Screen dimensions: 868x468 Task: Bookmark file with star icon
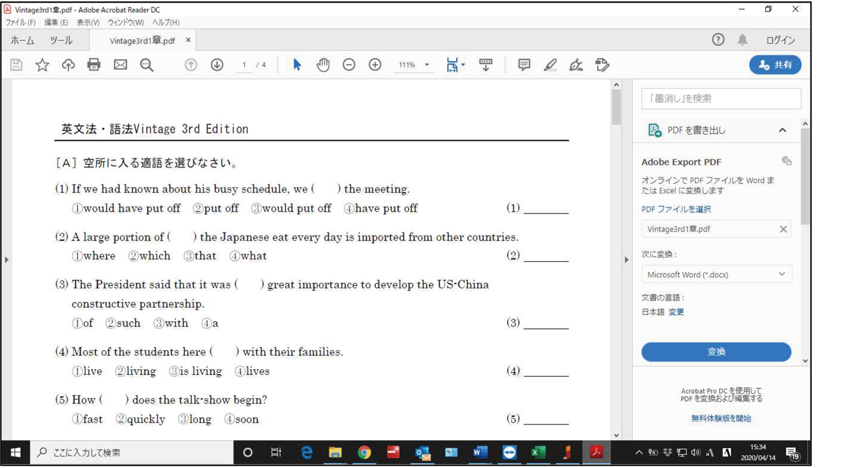point(42,65)
